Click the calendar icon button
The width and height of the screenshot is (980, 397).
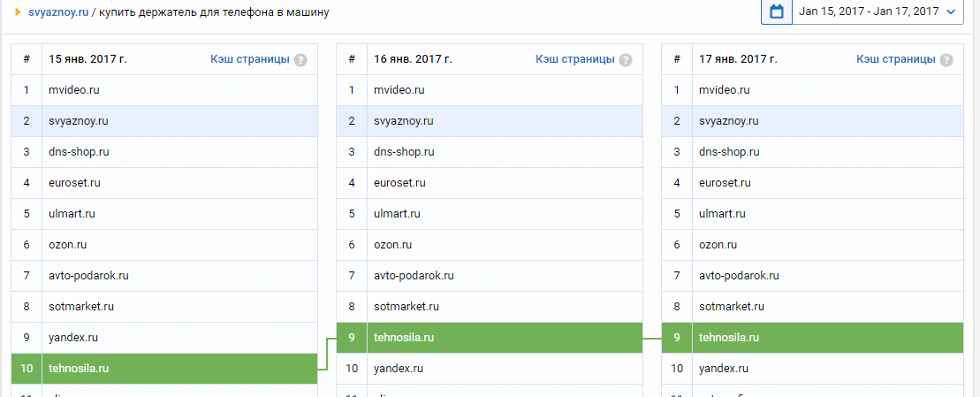776,11
